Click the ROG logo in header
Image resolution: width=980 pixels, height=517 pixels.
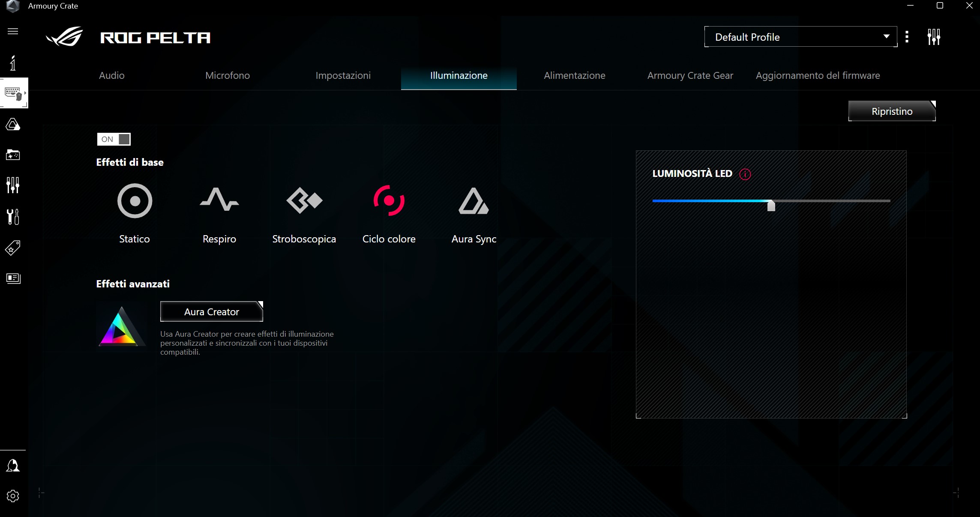point(64,37)
